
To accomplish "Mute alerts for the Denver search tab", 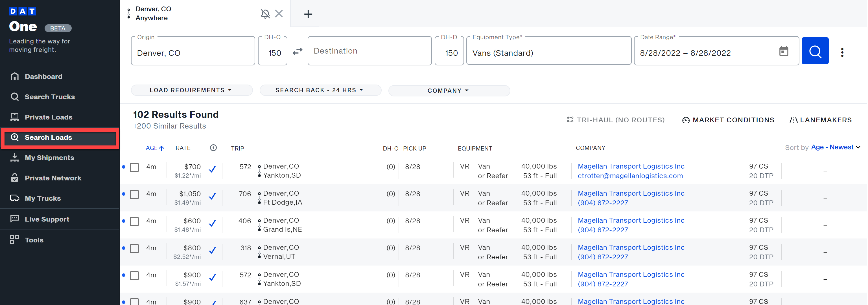I will [266, 14].
